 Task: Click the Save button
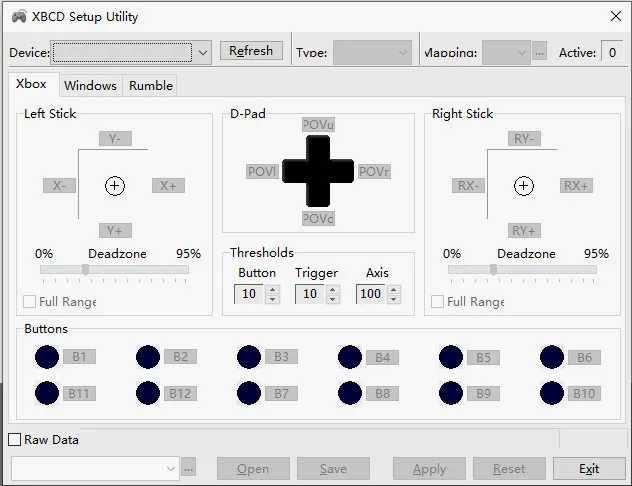333,469
